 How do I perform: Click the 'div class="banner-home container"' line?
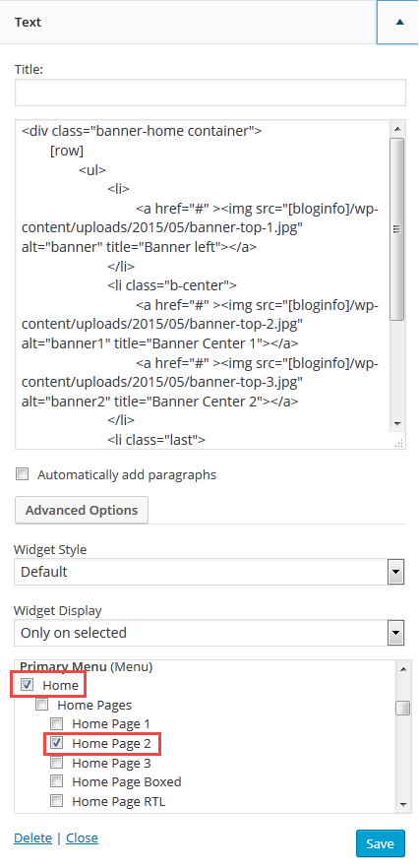[x=142, y=131]
